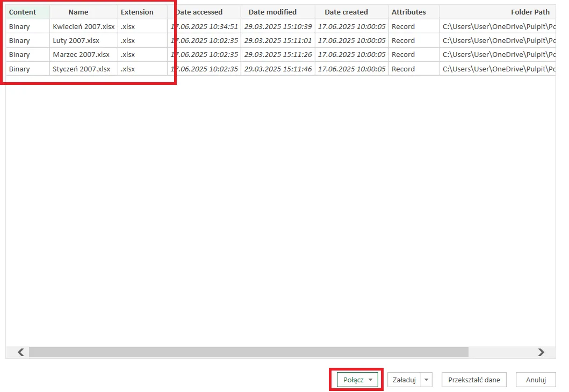Image resolution: width=569 pixels, height=392 pixels.
Task: Click the Załaduj button
Action: (x=404, y=380)
